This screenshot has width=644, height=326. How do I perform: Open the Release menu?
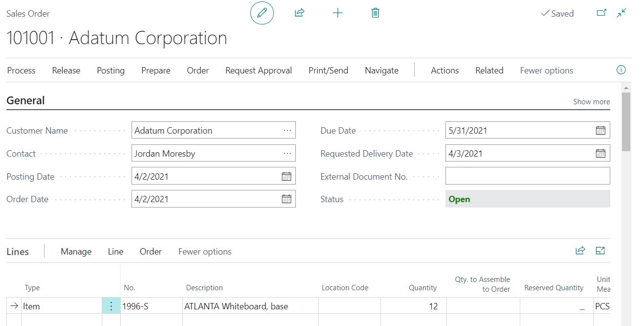pos(66,70)
